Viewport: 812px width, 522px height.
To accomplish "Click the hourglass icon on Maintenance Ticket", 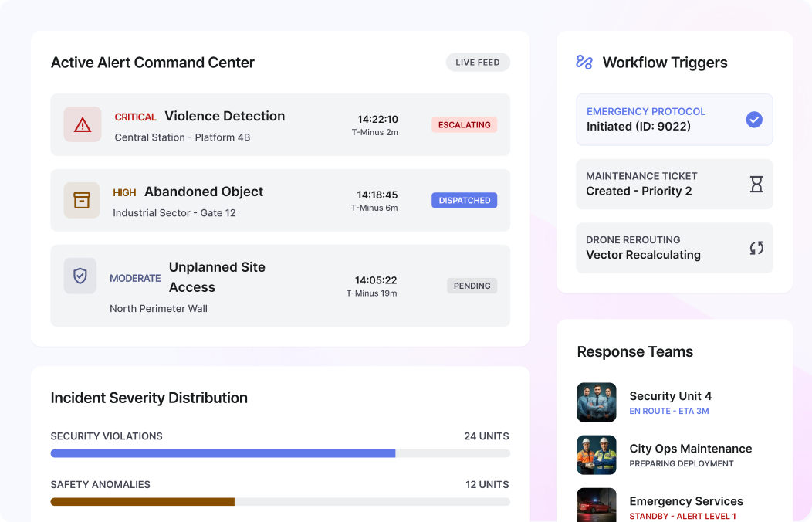I will point(754,184).
